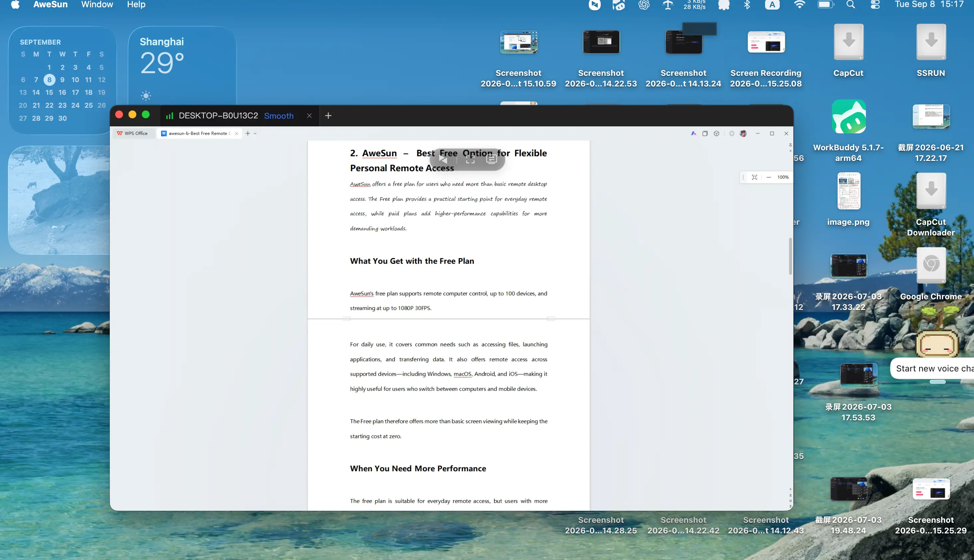Open the AweSun menu in menu bar
The image size is (974, 560).
point(50,5)
